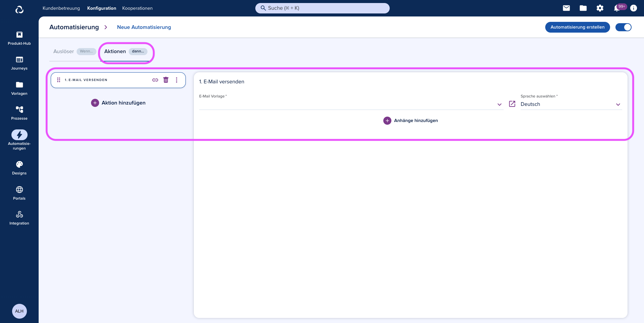Click the 'E-Mail Vorlage' field label
This screenshot has width=644, height=323.
[x=213, y=96]
